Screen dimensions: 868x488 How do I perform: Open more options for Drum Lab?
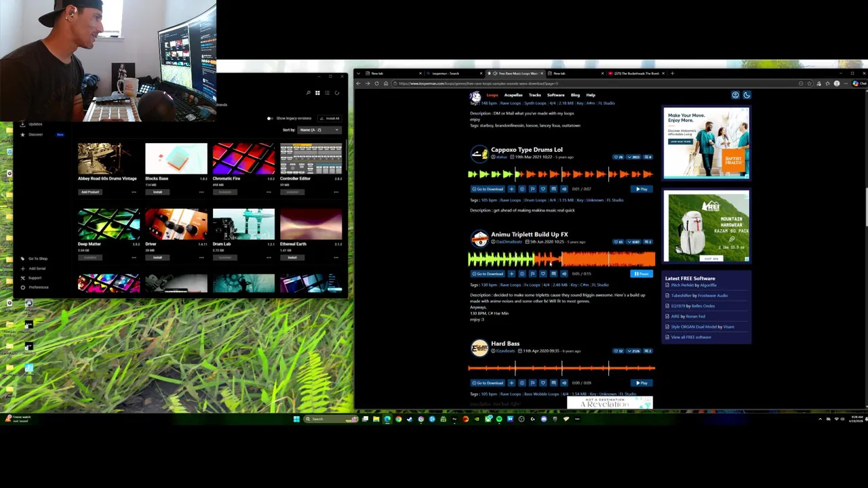pos(269,258)
